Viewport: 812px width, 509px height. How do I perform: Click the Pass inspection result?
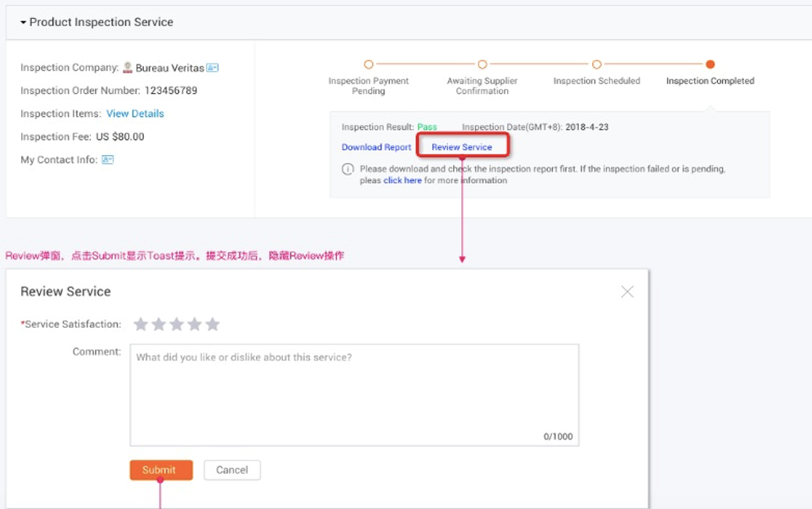427,127
